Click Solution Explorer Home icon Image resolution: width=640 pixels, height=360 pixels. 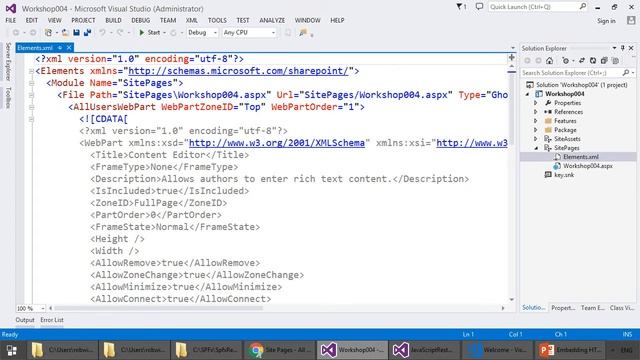(x=549, y=60)
